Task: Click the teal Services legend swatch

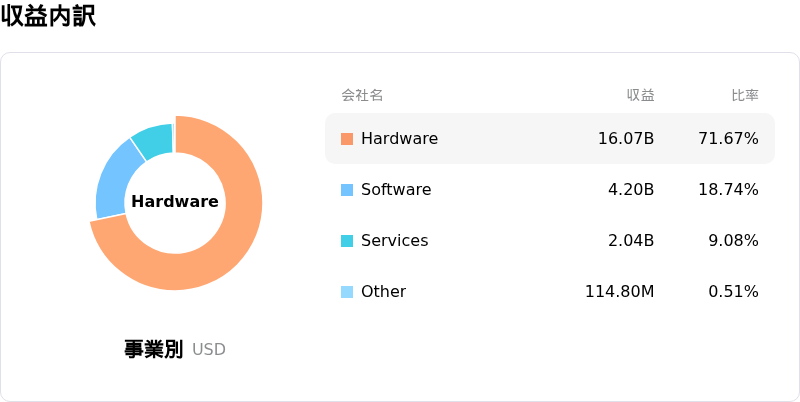Action: point(347,241)
